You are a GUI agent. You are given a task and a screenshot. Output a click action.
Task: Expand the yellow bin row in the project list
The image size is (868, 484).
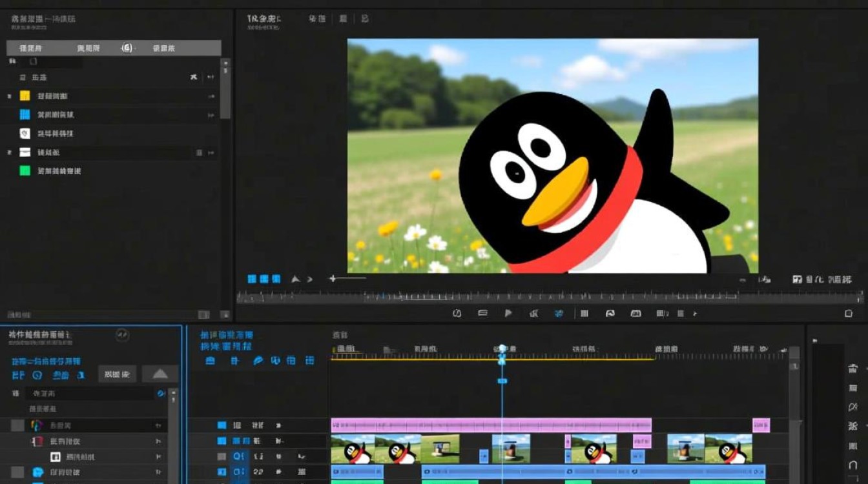(9, 96)
